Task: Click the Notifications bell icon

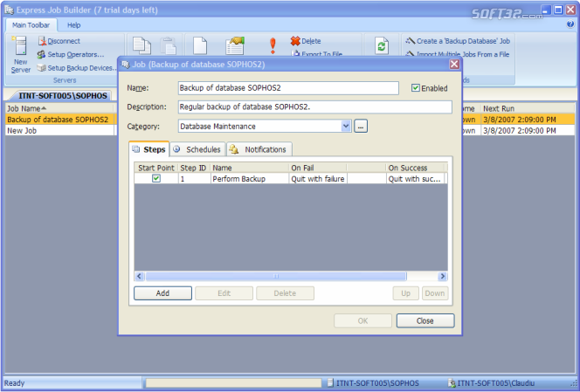Action: 233,149
